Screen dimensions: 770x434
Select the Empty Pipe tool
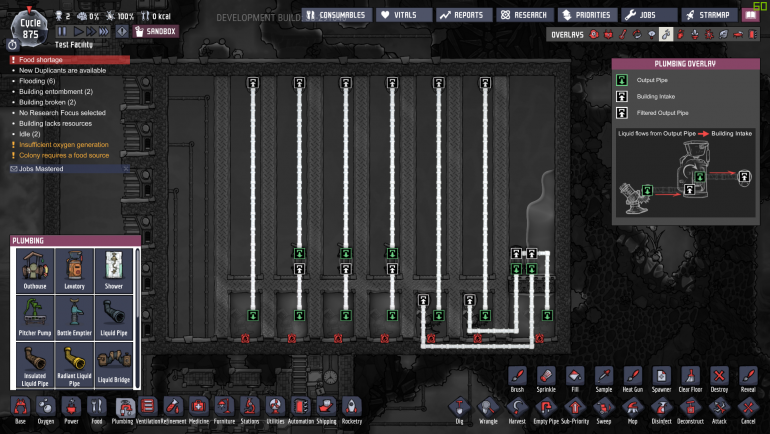[x=546, y=410]
